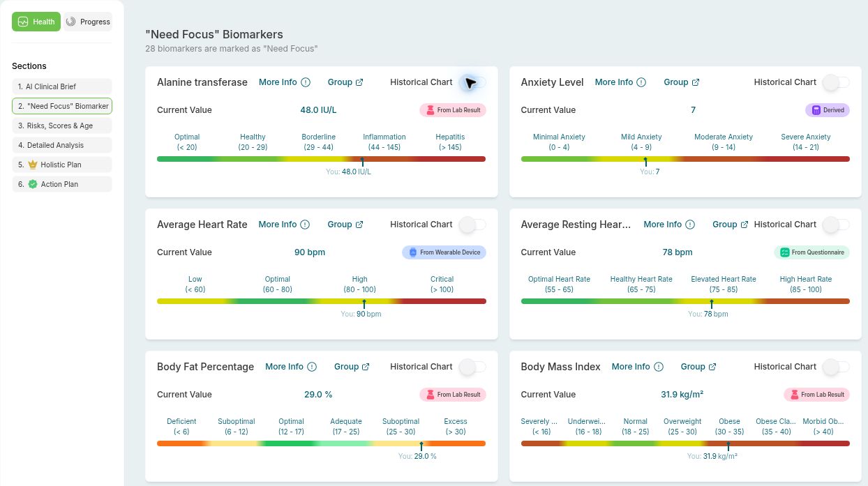Image resolution: width=868 pixels, height=486 pixels.
Task: Click the Alanine transferase current value 48.0 IU/L
Action: tap(318, 110)
